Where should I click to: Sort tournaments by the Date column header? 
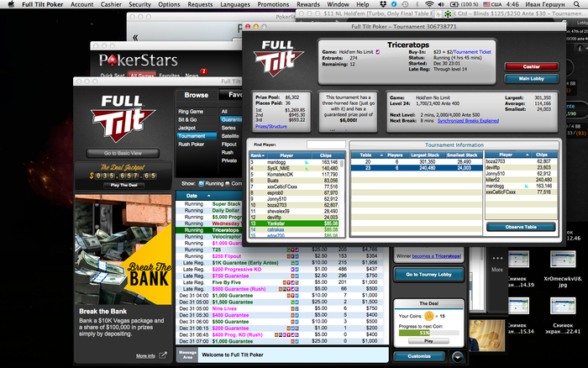(x=192, y=196)
